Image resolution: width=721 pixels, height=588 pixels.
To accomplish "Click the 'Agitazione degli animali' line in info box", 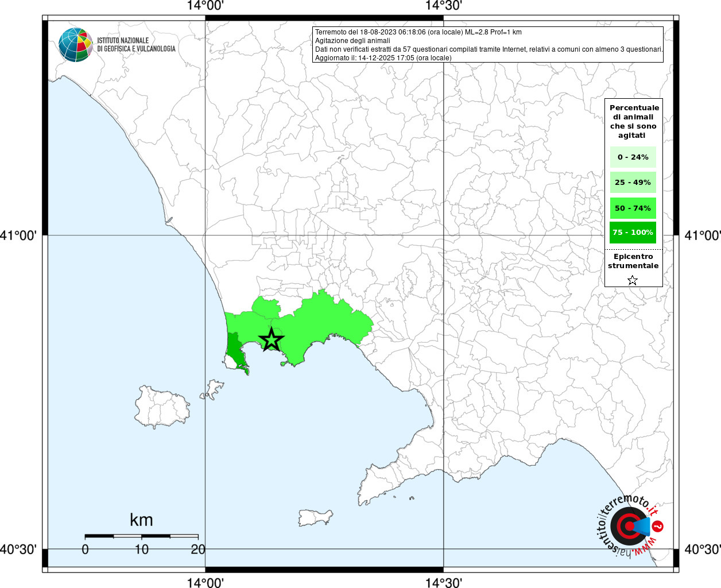I will pos(352,41).
